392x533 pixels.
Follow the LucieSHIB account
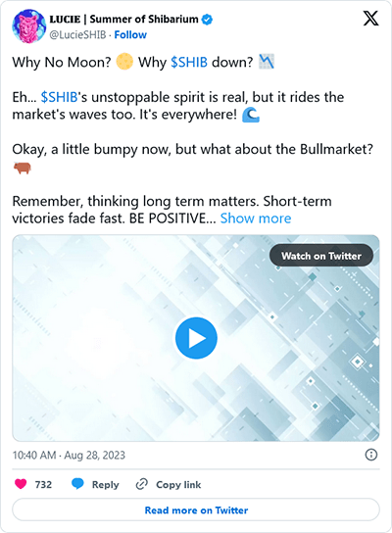pos(130,34)
